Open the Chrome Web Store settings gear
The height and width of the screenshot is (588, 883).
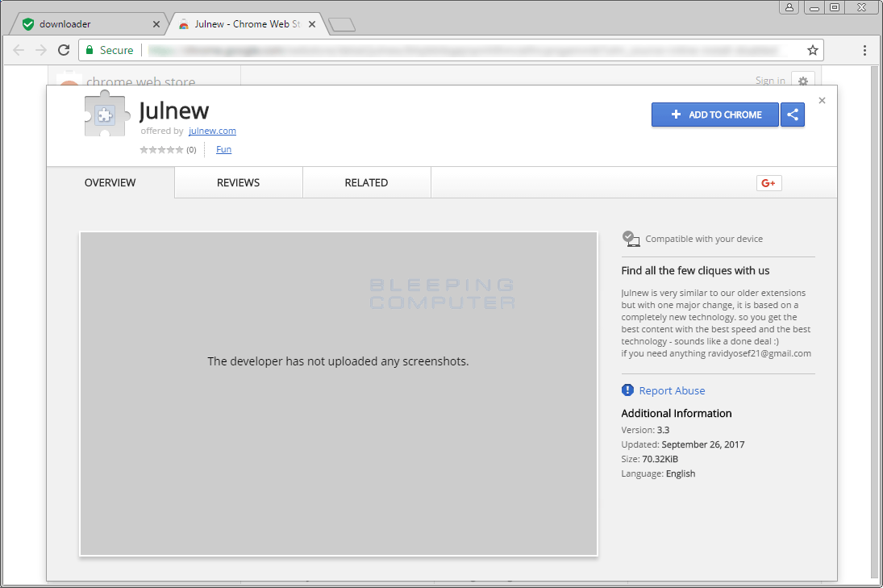pos(802,81)
